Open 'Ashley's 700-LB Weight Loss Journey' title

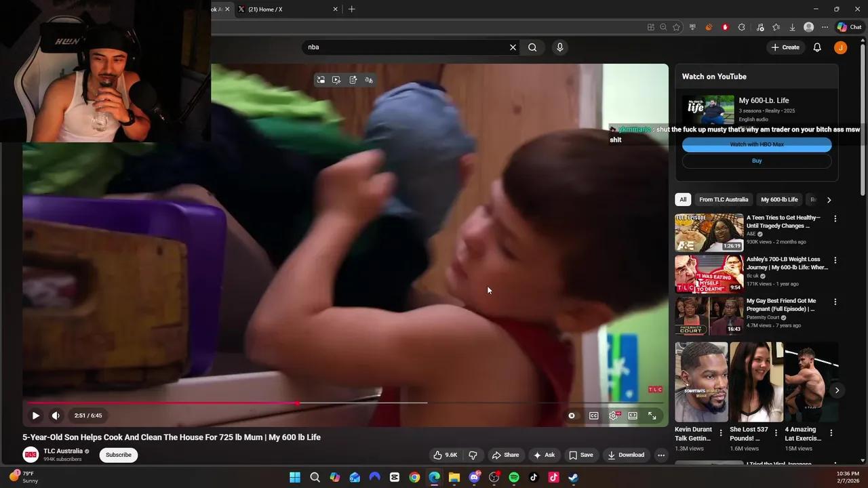point(787,263)
